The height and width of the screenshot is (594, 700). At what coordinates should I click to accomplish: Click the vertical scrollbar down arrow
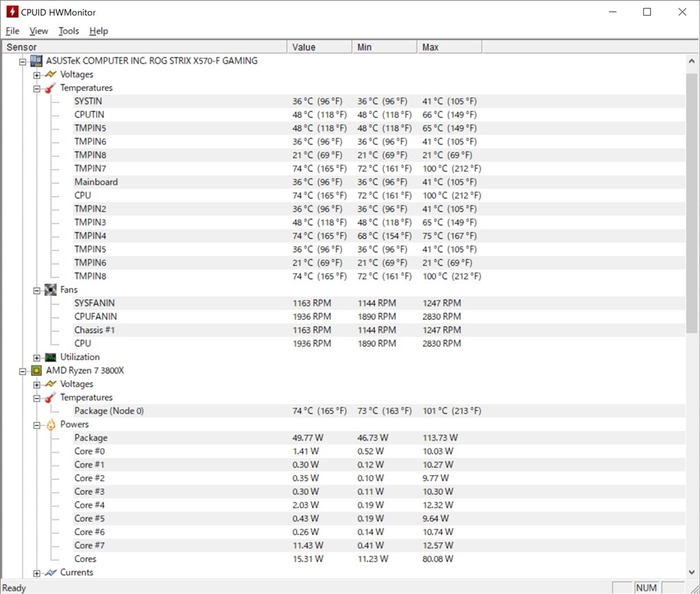(x=691, y=571)
